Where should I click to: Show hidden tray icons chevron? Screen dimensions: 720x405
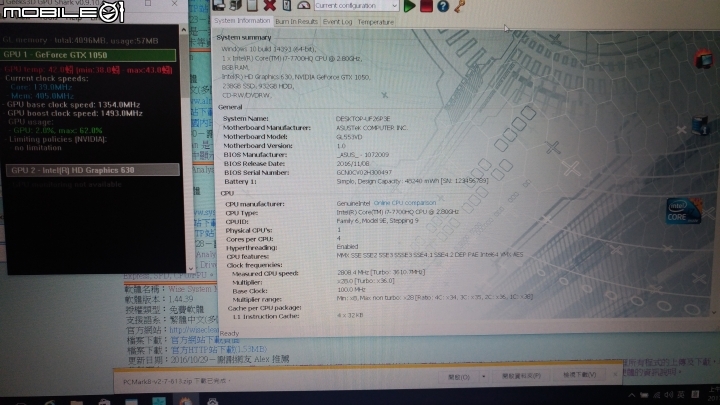632,395
